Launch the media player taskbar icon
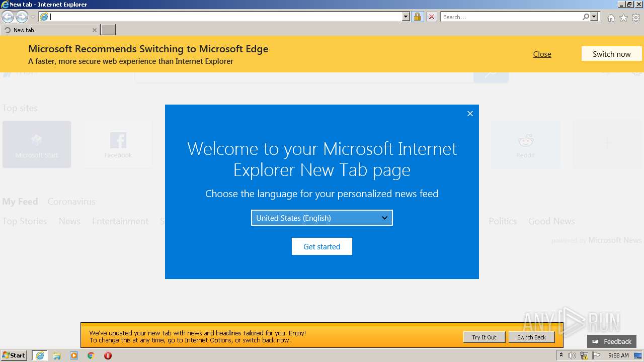The height and width of the screenshot is (362, 644). pos(74,355)
